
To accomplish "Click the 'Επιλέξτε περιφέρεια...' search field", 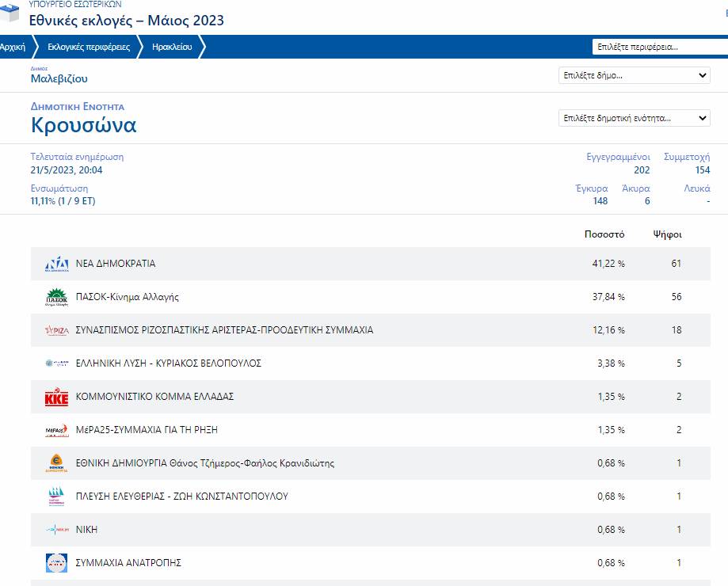I will (659, 47).
